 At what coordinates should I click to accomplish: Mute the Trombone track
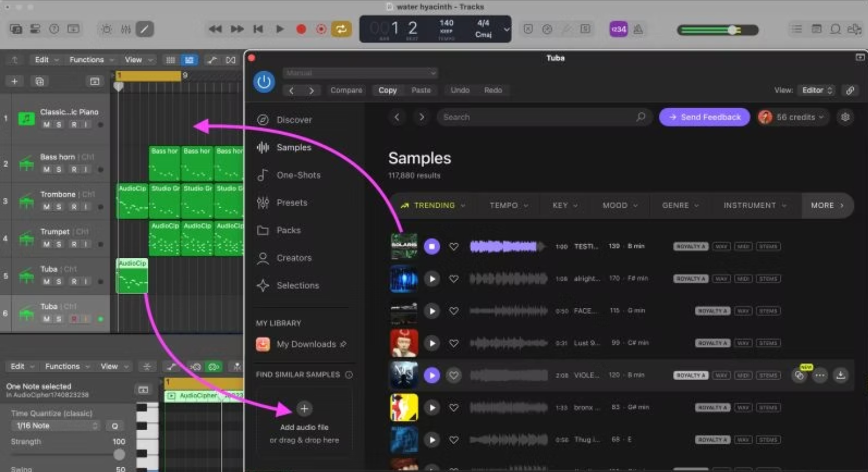coord(47,207)
